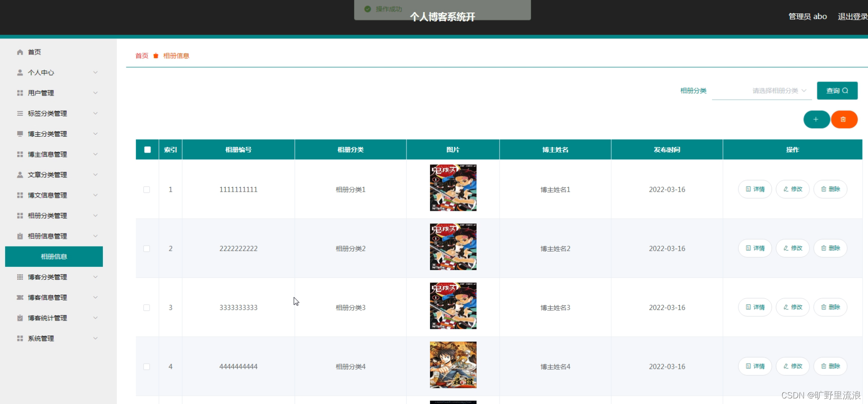This screenshot has height=404, width=868.
Task: Click the orange trash batch-delete button
Action: coord(844,120)
